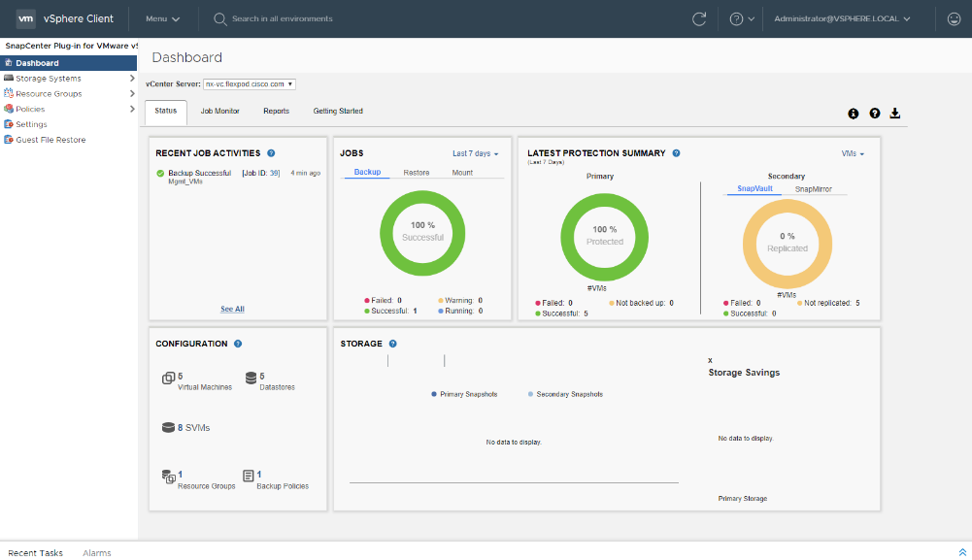Open the VMs dropdown in Protection Summary
Viewport: 972px width, 560px height.
[x=853, y=153]
